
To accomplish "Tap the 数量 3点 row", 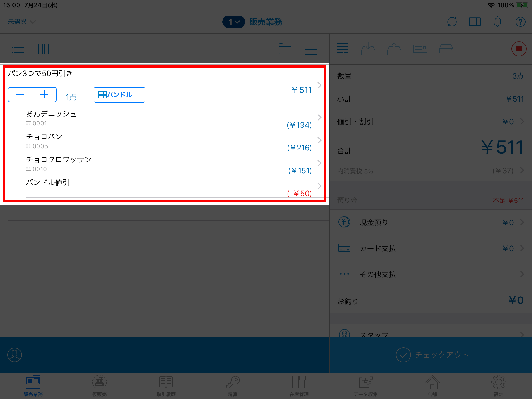I will pos(431,76).
